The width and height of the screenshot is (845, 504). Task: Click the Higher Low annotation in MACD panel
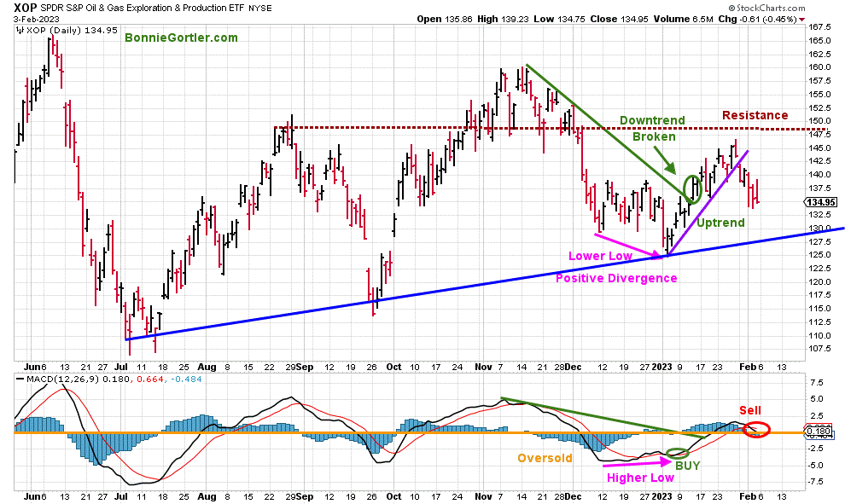(640, 478)
